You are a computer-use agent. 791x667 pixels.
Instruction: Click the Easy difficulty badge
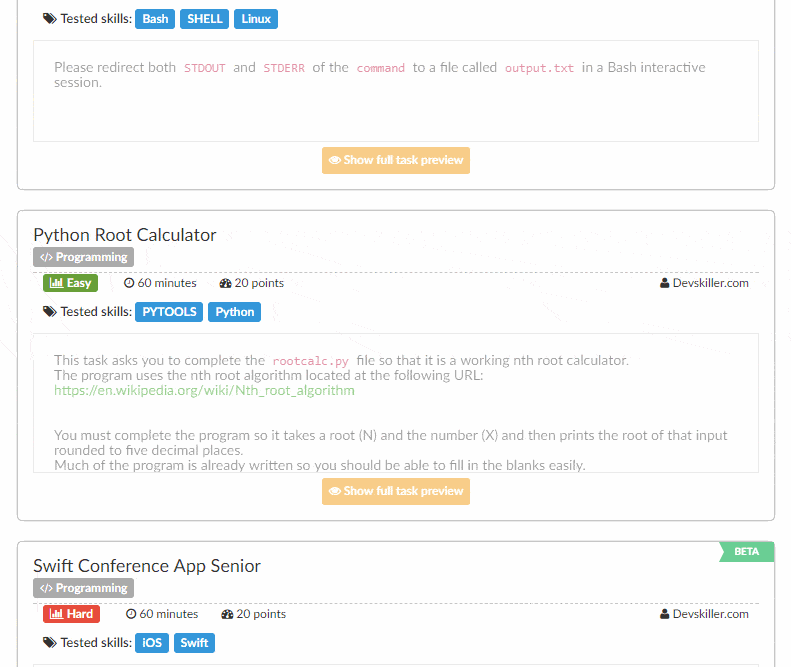click(70, 283)
